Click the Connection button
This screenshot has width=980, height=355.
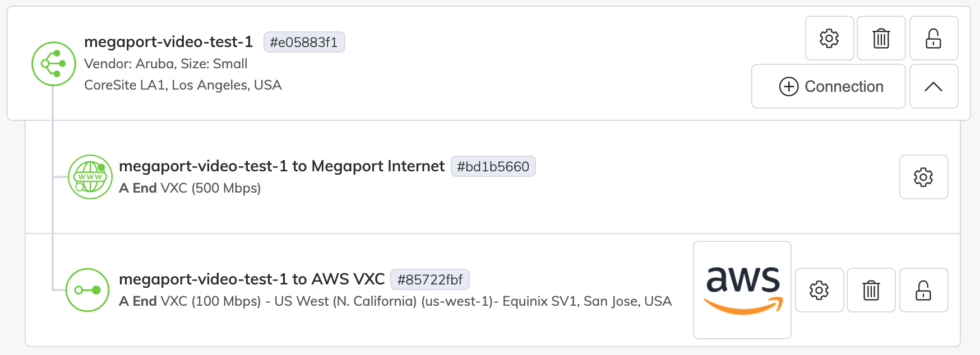point(828,87)
